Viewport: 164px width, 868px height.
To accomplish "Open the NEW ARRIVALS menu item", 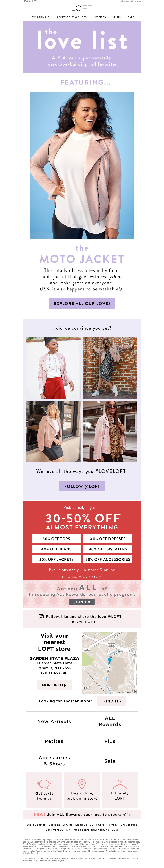I will pyautogui.click(x=39, y=17).
